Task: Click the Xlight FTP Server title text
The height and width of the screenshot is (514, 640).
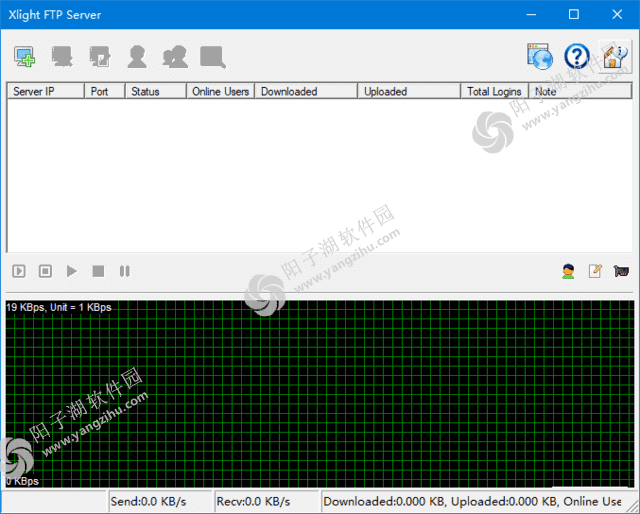Action: click(54, 15)
